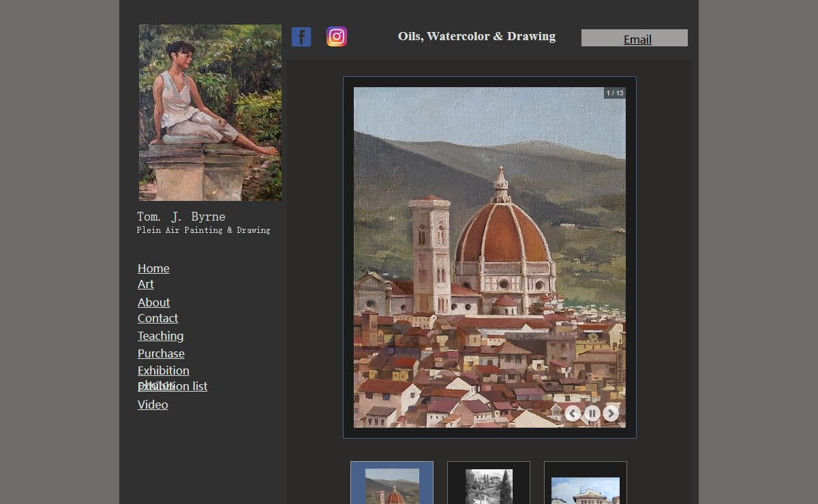Navigate to the Art page
This screenshot has height=504, width=818.
point(146,284)
